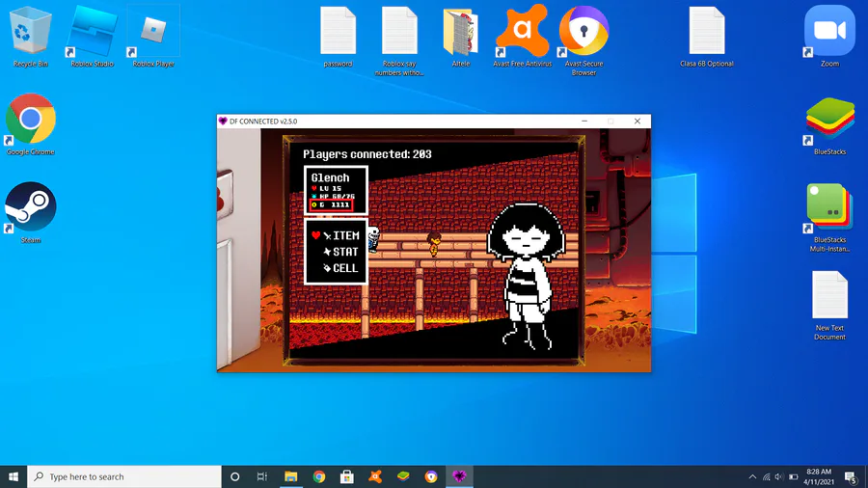Click the DF CONNECTED heart taskbar icon
The width and height of the screenshot is (868, 488).
459,476
